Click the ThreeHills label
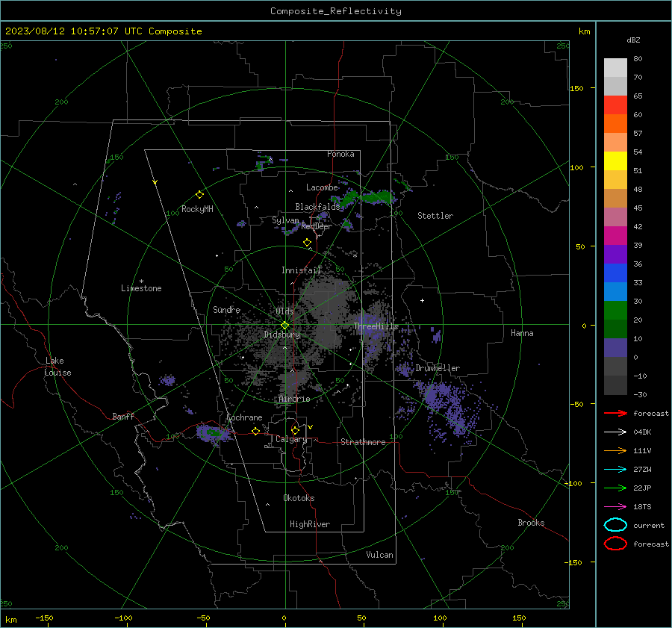Image resolution: width=672 pixels, height=628 pixels. coord(376,326)
